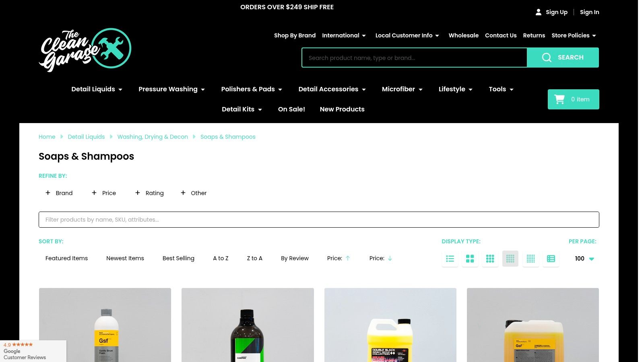Select the two-column grid display icon
The image size is (644, 362).
point(470,259)
